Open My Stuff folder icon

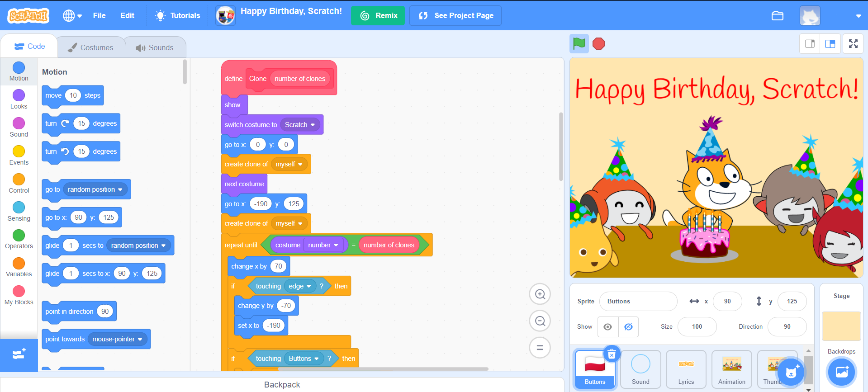coord(777,16)
